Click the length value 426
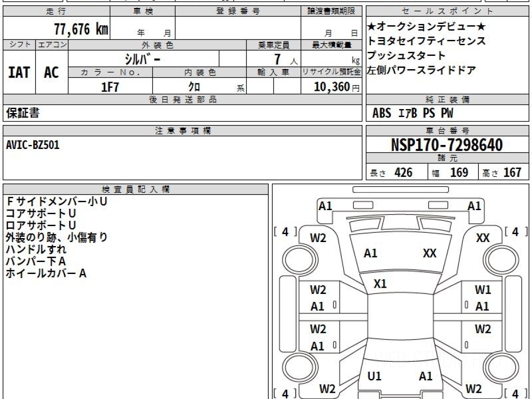Image resolution: width=532 pixels, height=399 pixels. click(403, 172)
